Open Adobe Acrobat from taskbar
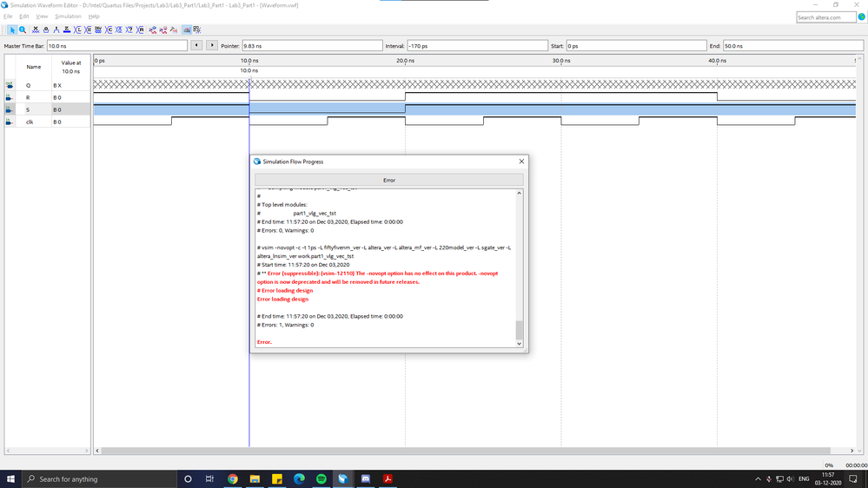The image size is (868, 488). pyautogui.click(x=388, y=479)
